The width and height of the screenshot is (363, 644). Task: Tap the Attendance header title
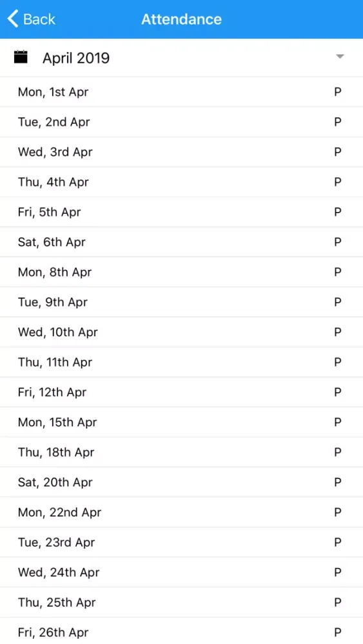[x=181, y=19]
